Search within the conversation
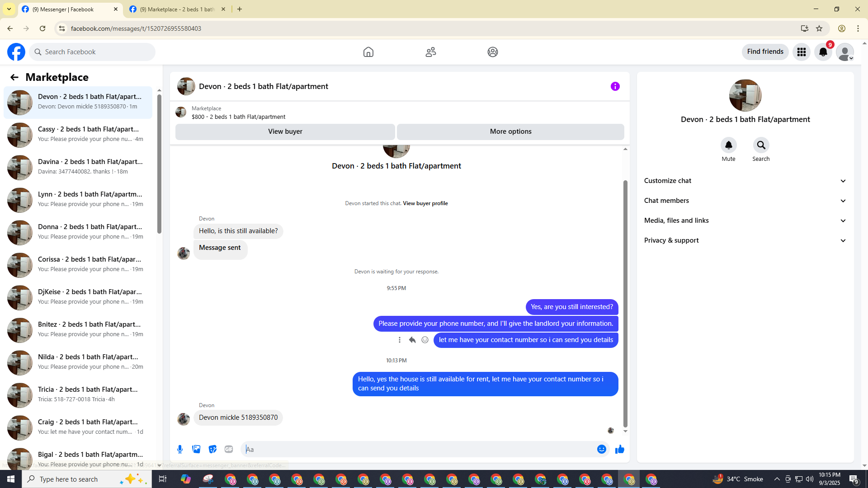Screen dimensions: 868x488 pos(761,145)
